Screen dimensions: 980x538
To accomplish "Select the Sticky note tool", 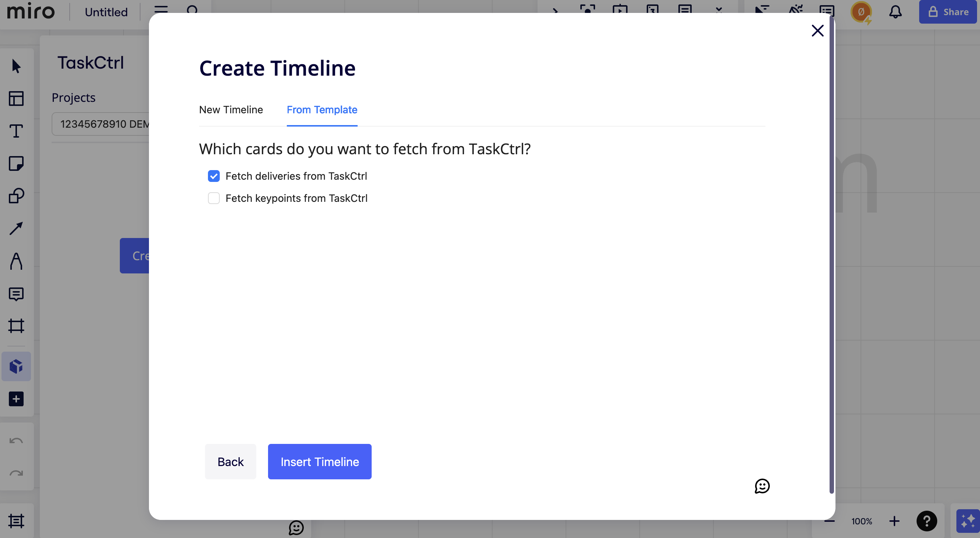I will 16,163.
